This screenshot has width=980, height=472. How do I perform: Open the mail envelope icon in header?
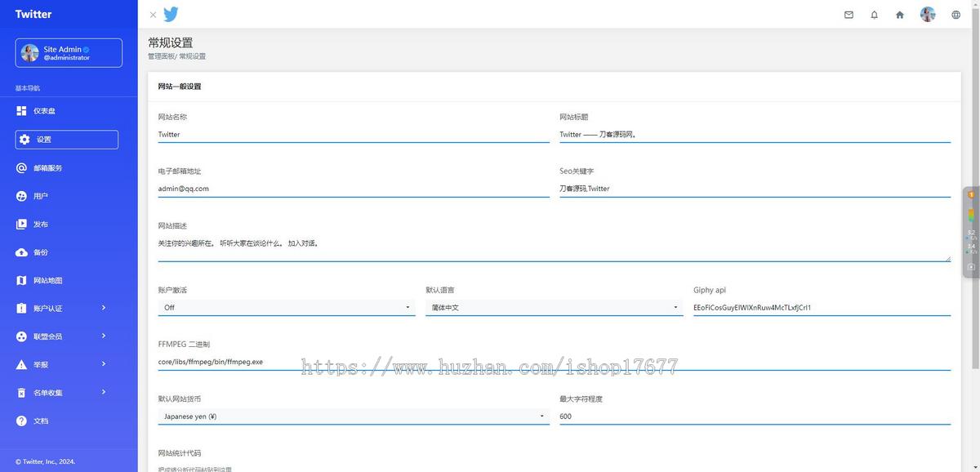click(x=849, y=15)
